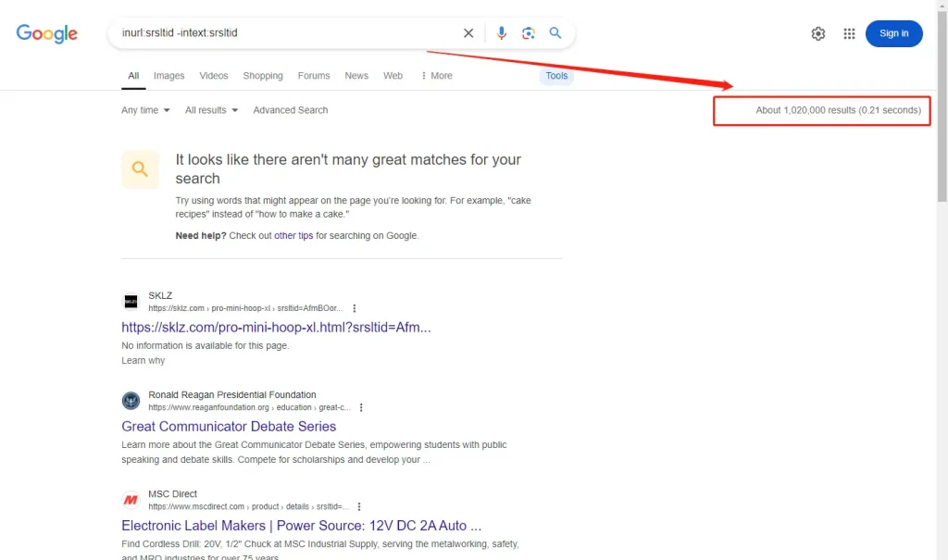Toggle the Tools button
Image resolution: width=948 pixels, height=560 pixels.
(556, 76)
